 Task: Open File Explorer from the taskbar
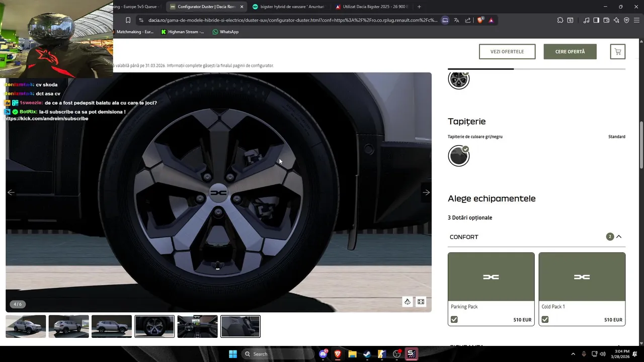point(352,354)
